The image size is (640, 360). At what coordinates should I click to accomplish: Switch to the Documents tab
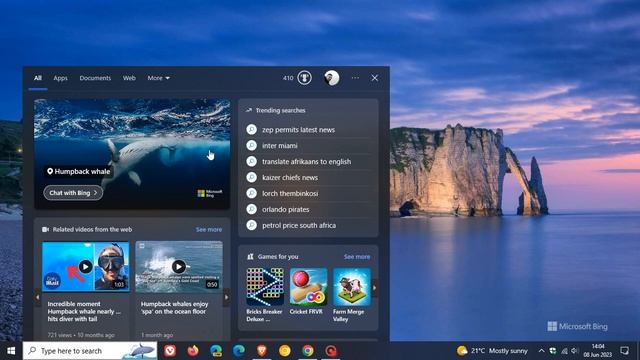95,78
